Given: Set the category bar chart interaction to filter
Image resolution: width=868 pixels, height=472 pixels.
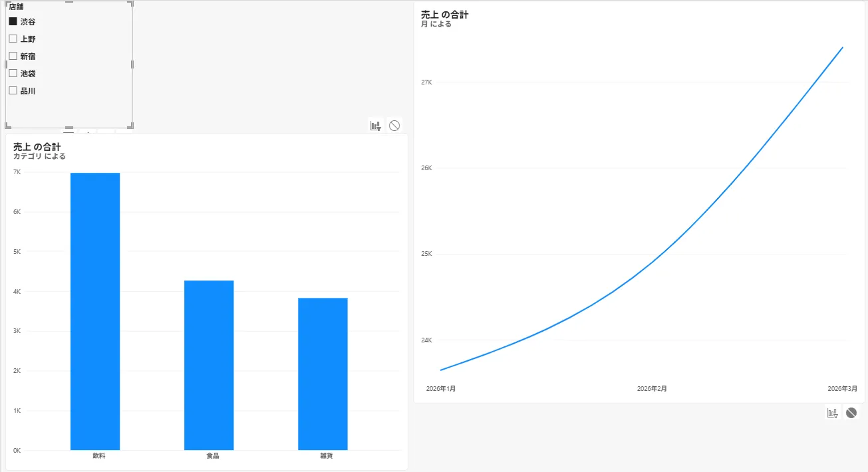Looking at the screenshot, I should click(x=376, y=126).
